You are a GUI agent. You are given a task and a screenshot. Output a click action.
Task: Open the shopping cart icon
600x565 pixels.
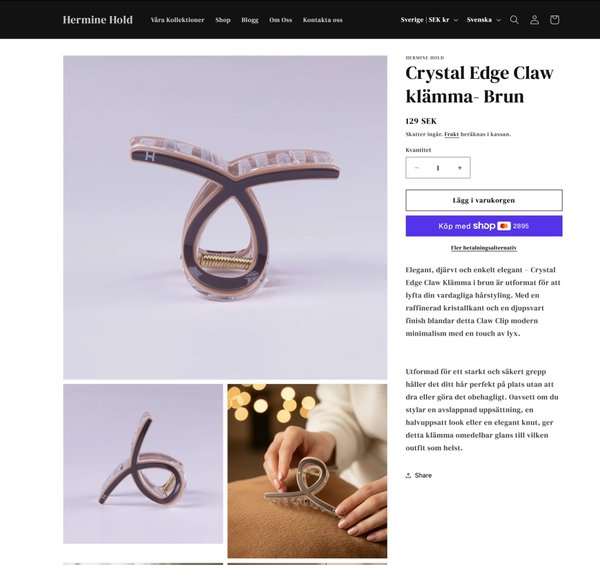(x=554, y=20)
